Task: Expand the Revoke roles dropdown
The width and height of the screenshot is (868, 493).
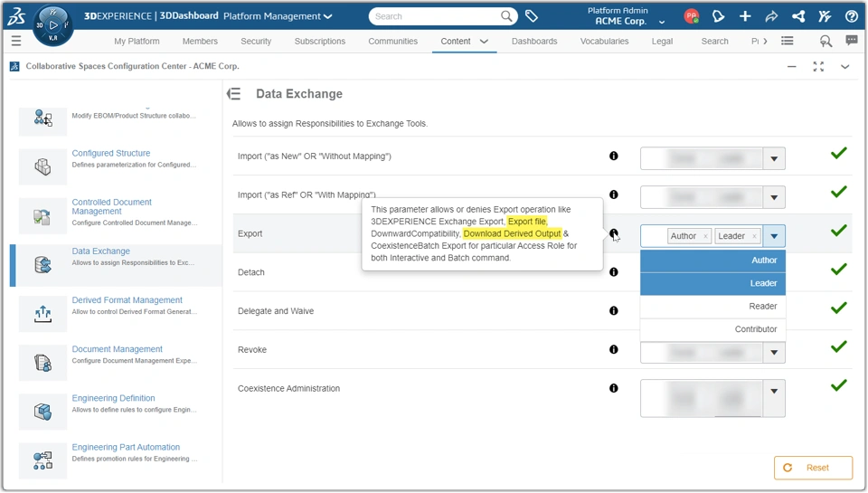Action: coord(774,353)
